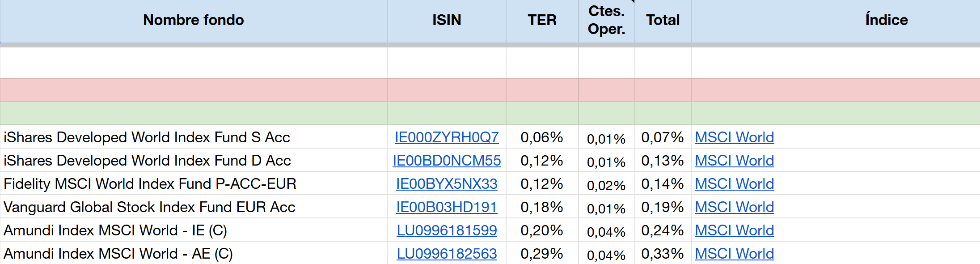Click the Total column header
The height and width of the screenshot is (264, 980).
(663, 20)
